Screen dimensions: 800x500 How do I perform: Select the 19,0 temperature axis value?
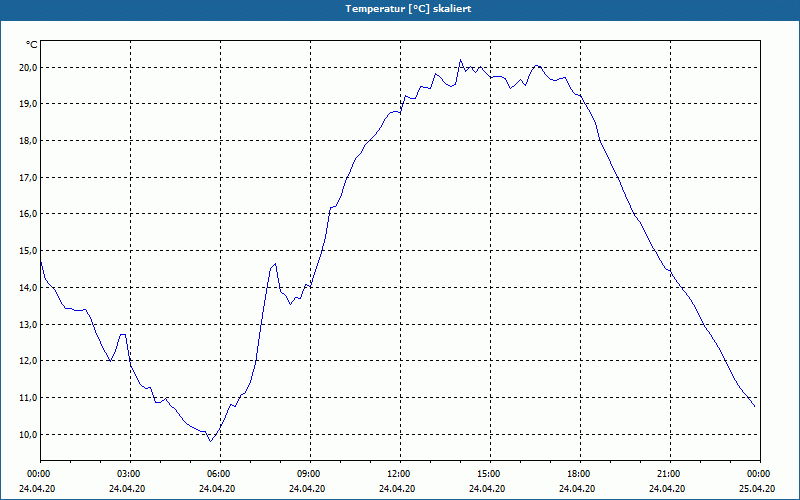tap(28, 104)
